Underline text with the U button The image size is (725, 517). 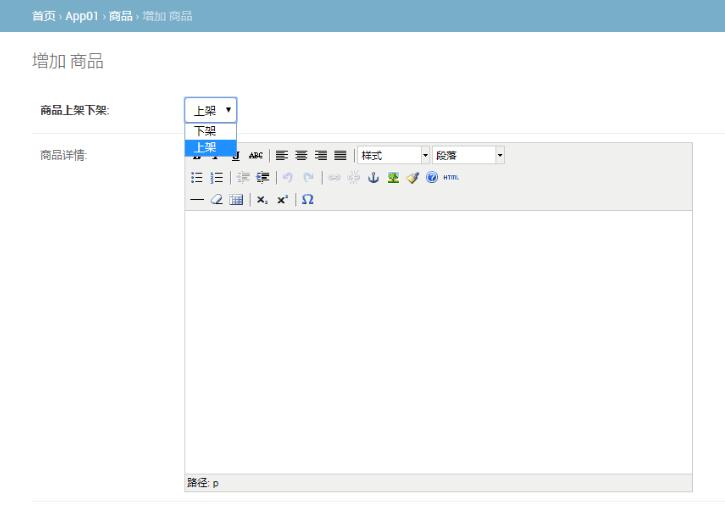(x=236, y=156)
